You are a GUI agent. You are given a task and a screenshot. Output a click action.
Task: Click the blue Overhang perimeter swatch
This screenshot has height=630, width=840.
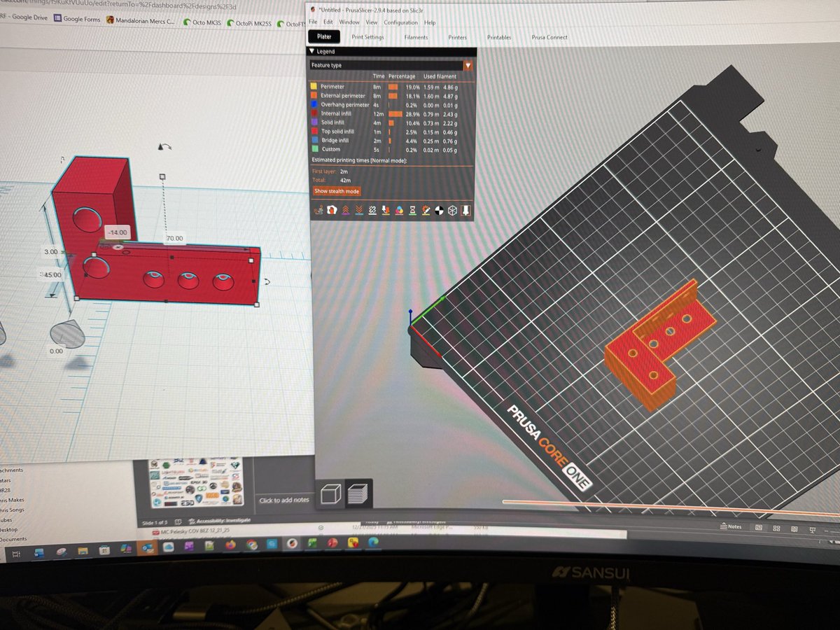pos(314,104)
